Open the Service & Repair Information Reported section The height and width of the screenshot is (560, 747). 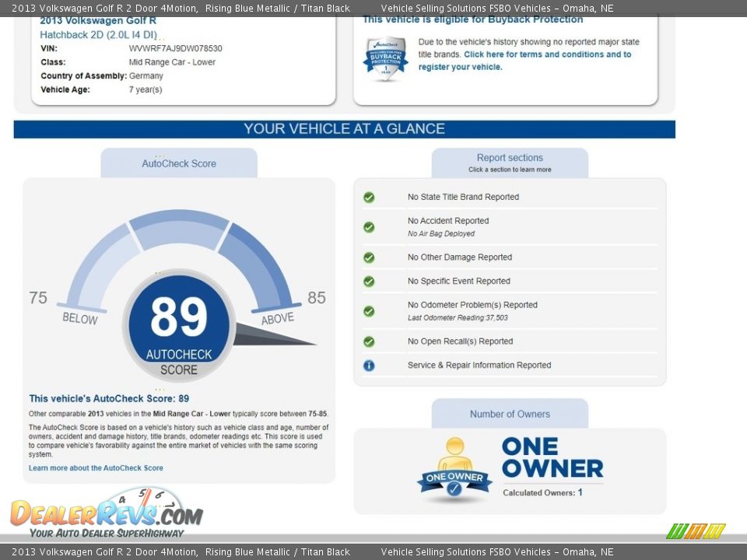tap(479, 366)
